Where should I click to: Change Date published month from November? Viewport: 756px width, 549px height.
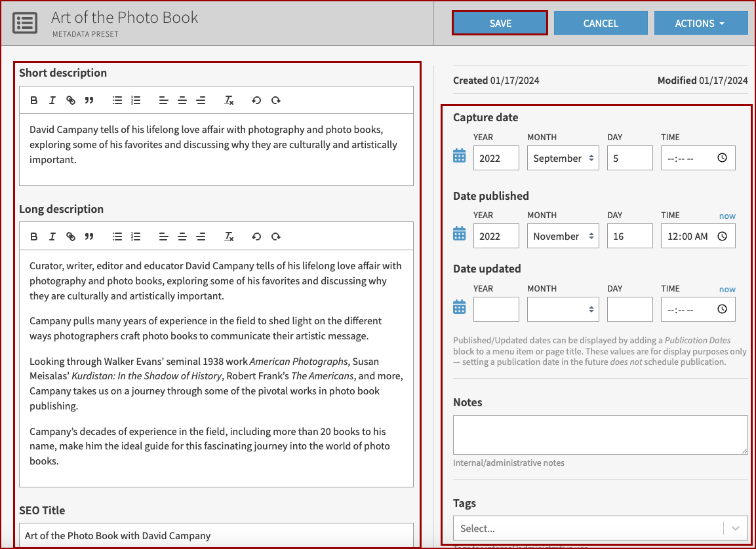563,236
